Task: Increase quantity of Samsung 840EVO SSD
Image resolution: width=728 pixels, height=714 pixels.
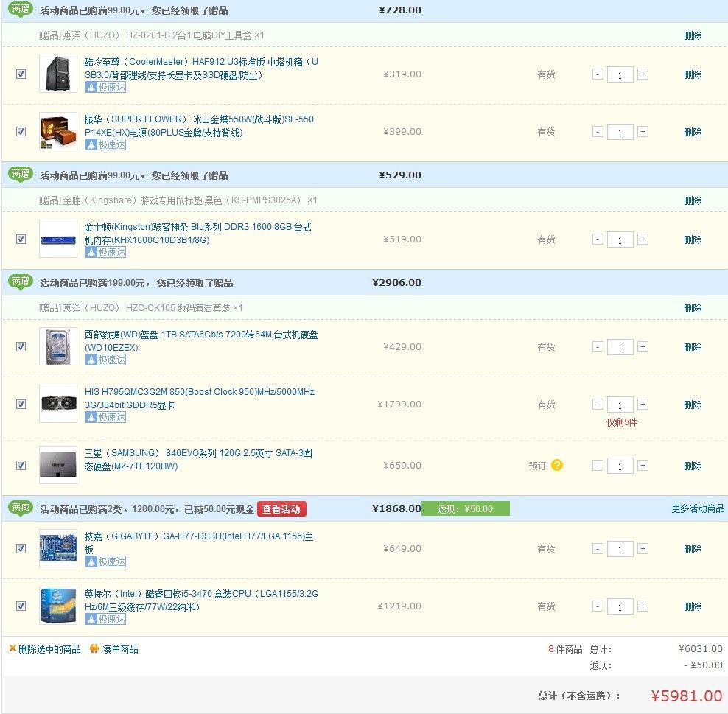Action: (643, 466)
